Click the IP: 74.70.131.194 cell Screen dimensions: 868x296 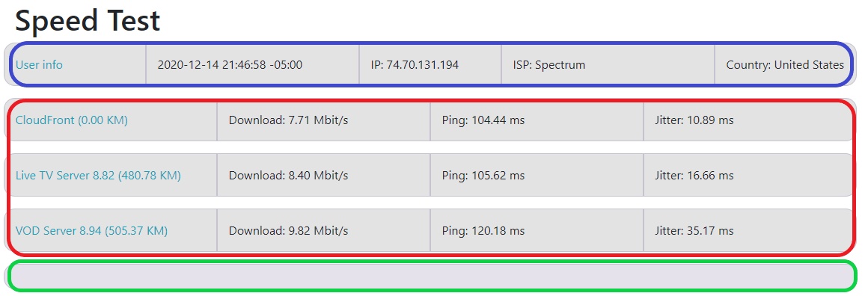click(430, 65)
